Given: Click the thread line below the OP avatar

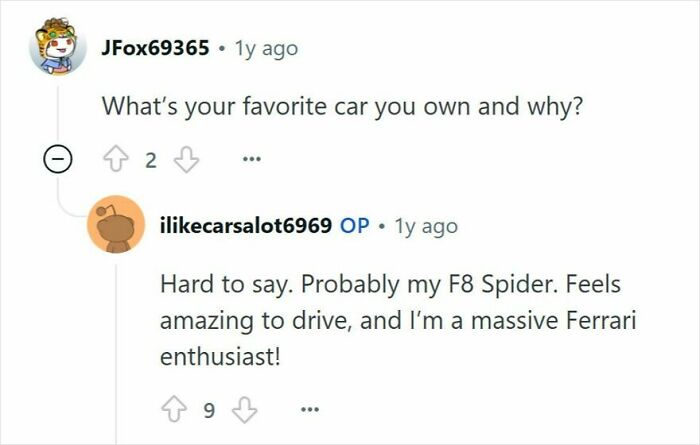Looking at the screenshot, I should [x=117, y=354].
